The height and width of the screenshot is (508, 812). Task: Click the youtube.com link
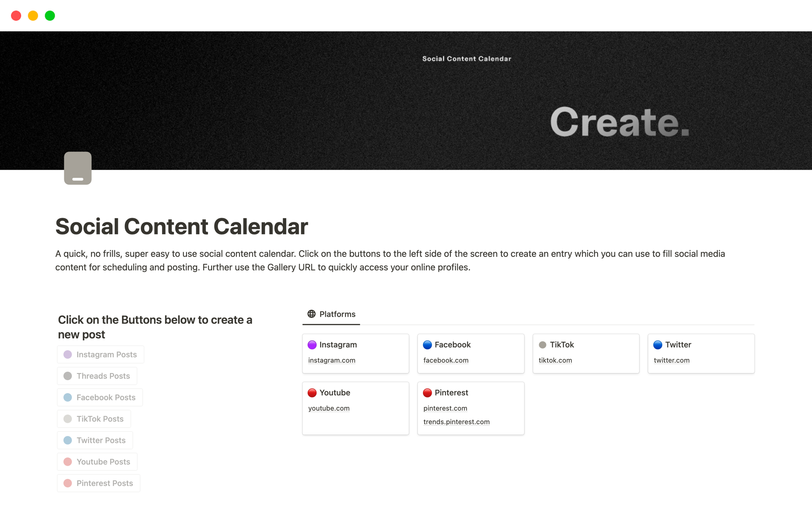(x=329, y=408)
